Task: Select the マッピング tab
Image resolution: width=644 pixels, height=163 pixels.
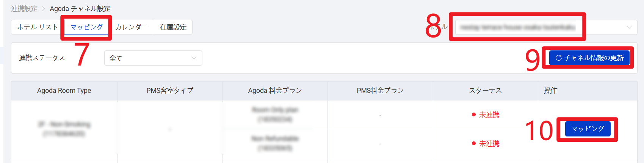Action: click(87, 27)
